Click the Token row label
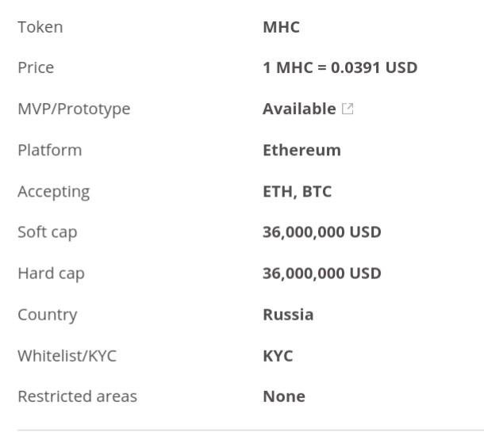This screenshot has width=484, height=448. pyautogui.click(x=40, y=27)
